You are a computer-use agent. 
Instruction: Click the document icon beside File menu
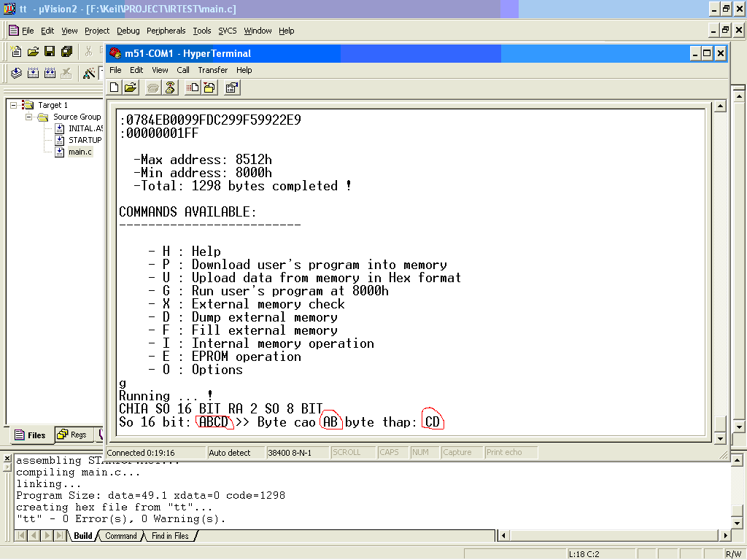pos(14,31)
